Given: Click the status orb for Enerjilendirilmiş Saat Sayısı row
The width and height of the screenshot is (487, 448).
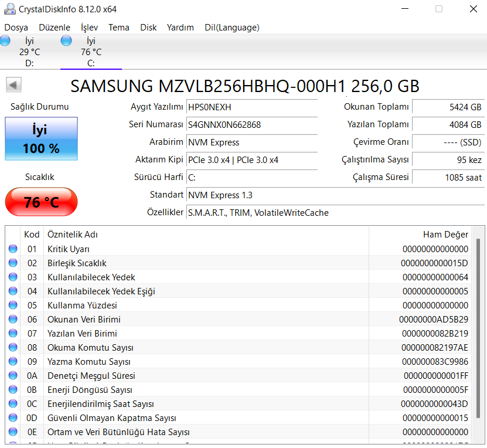Looking at the screenshot, I should pyautogui.click(x=13, y=403).
